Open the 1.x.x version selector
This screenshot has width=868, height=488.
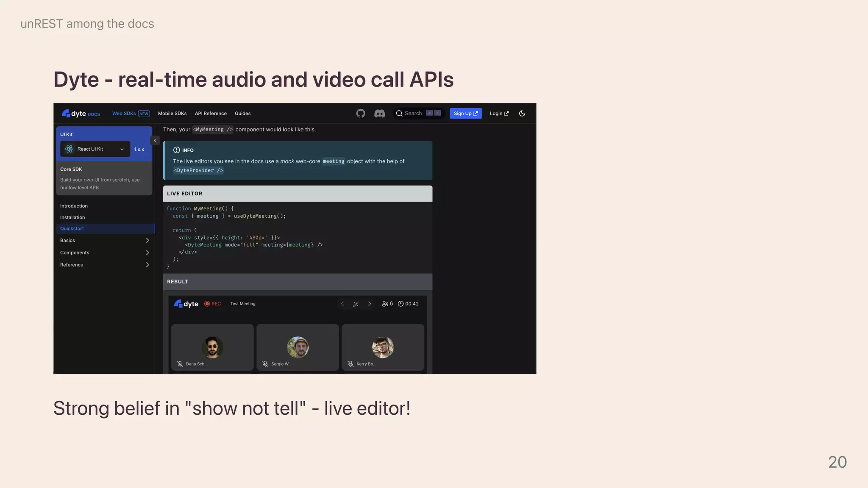139,150
